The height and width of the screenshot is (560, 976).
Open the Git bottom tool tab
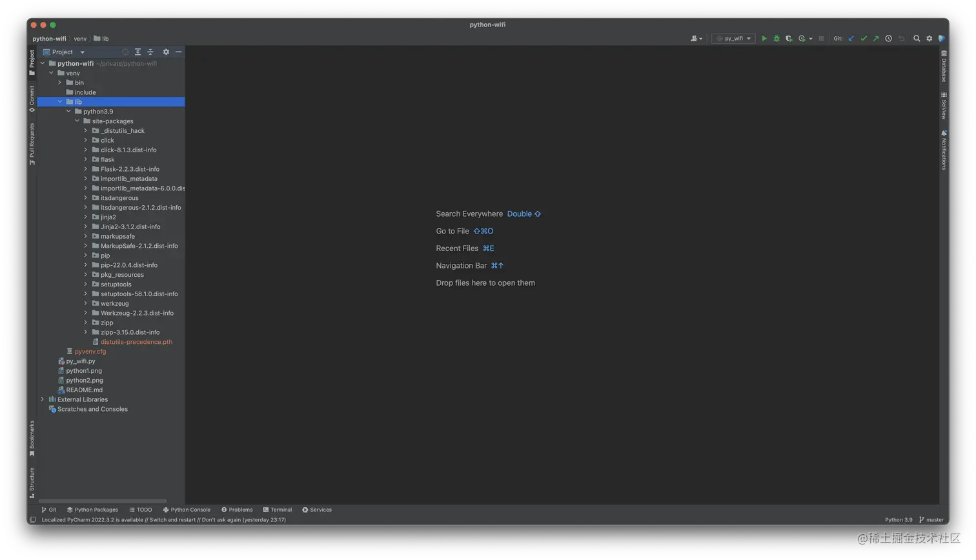click(x=49, y=510)
